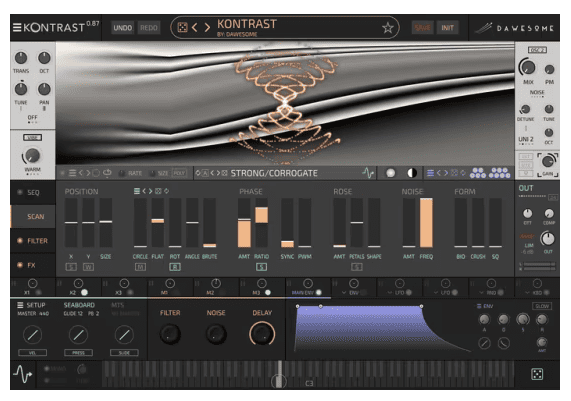Switch to the SCAN tab
The image size is (571, 401).
[33, 216]
